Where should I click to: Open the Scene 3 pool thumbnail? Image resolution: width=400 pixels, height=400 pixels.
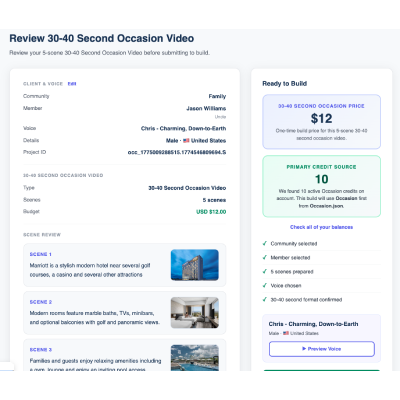(x=195, y=358)
